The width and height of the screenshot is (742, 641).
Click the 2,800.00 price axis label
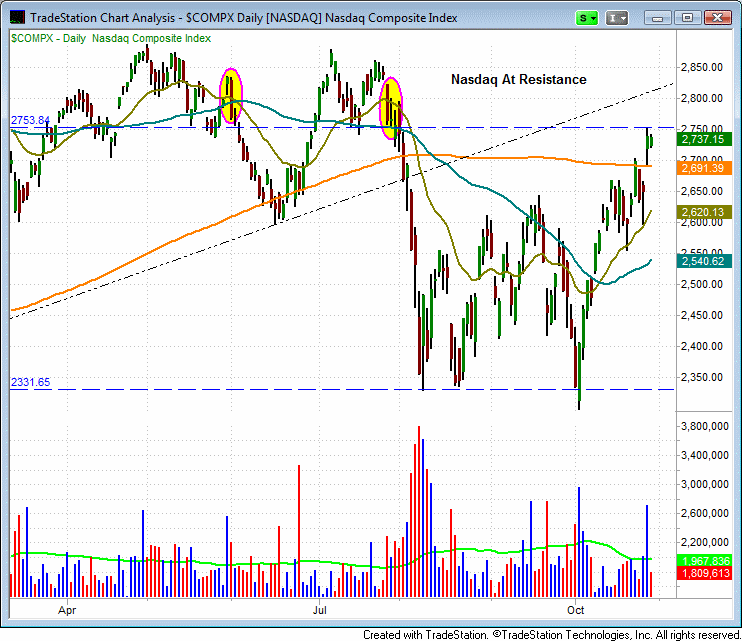[x=702, y=98]
